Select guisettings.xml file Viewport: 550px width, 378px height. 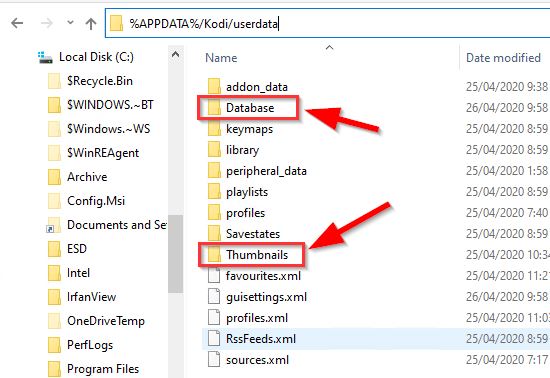(x=266, y=297)
